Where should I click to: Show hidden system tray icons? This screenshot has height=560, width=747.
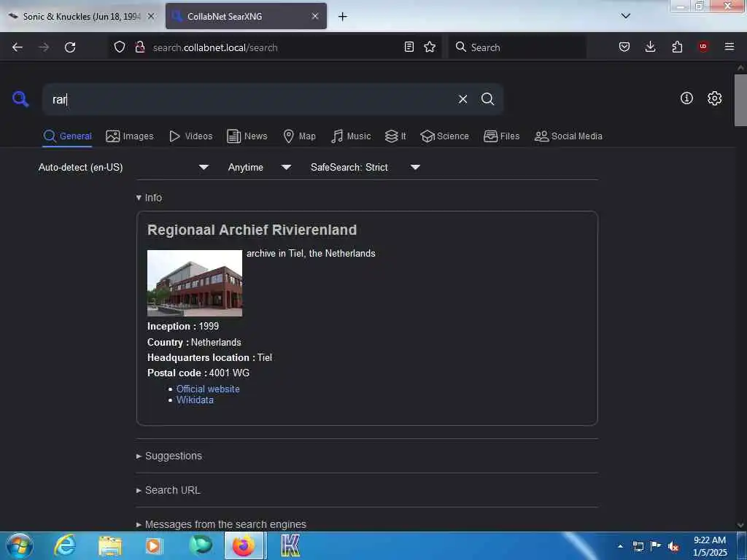click(620, 546)
